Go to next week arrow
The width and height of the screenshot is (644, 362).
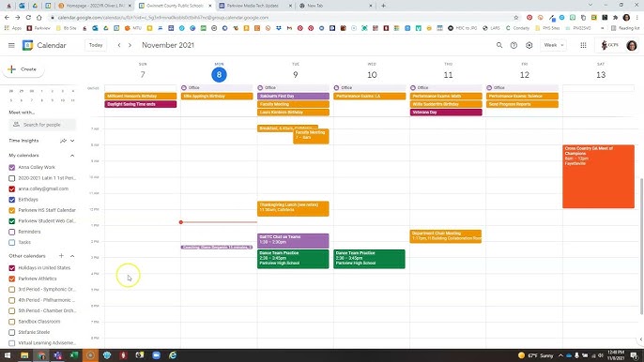click(x=130, y=45)
